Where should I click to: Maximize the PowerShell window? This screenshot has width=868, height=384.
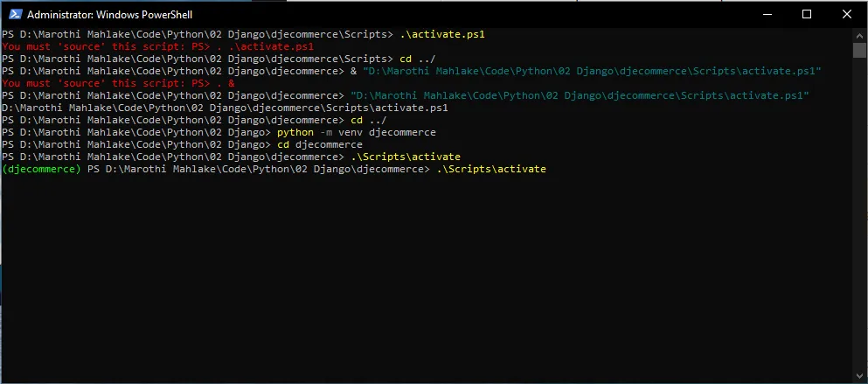807,14
